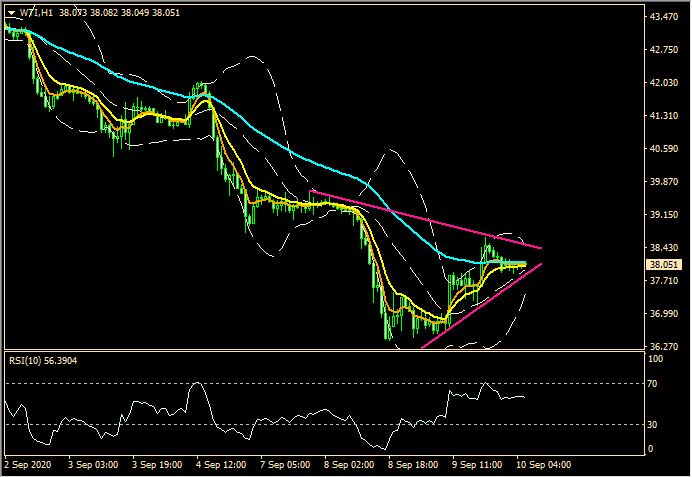The height and width of the screenshot is (477, 692).
Task: Click the 39.870 price scale label
Action: pos(664,182)
